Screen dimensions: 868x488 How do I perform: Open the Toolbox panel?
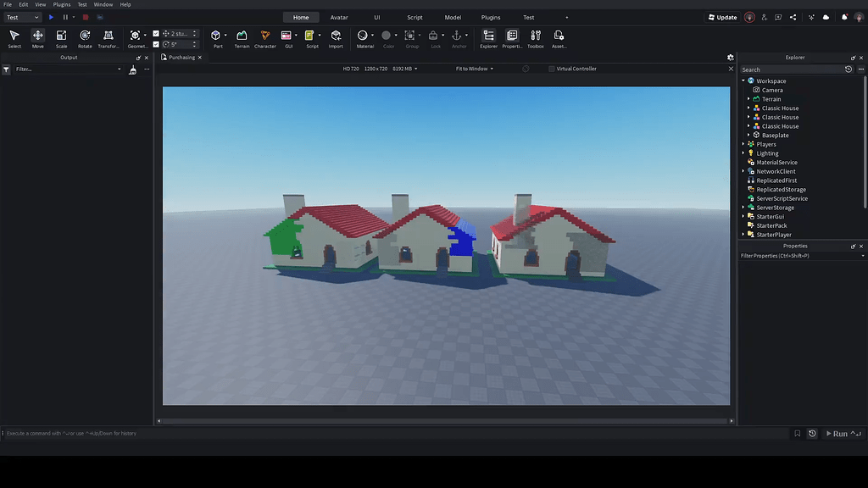tap(536, 39)
